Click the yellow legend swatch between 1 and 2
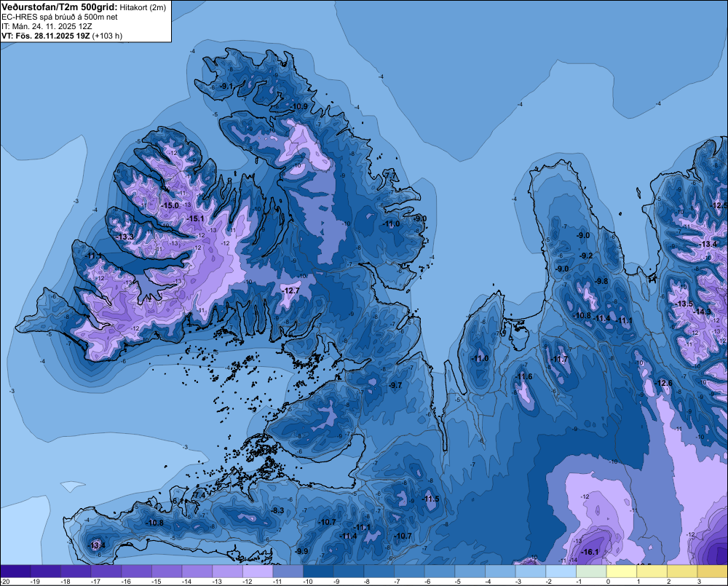Viewport: 728px width, 586px height. coord(652,571)
